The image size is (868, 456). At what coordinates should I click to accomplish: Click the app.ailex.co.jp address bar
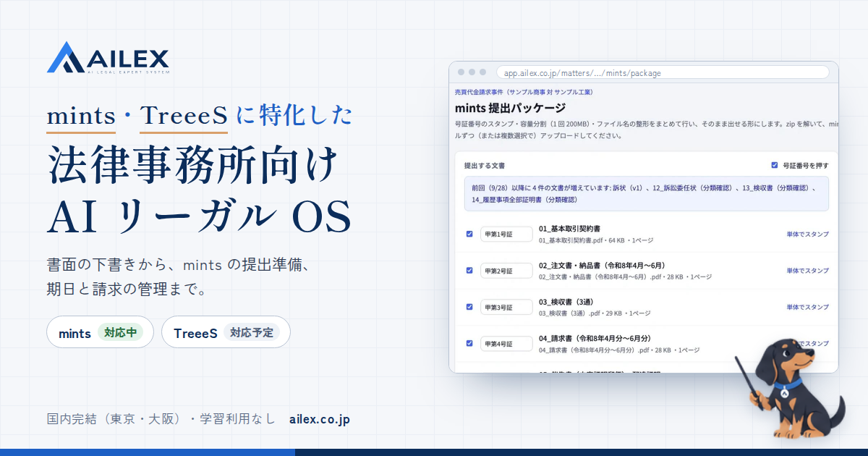(663, 72)
